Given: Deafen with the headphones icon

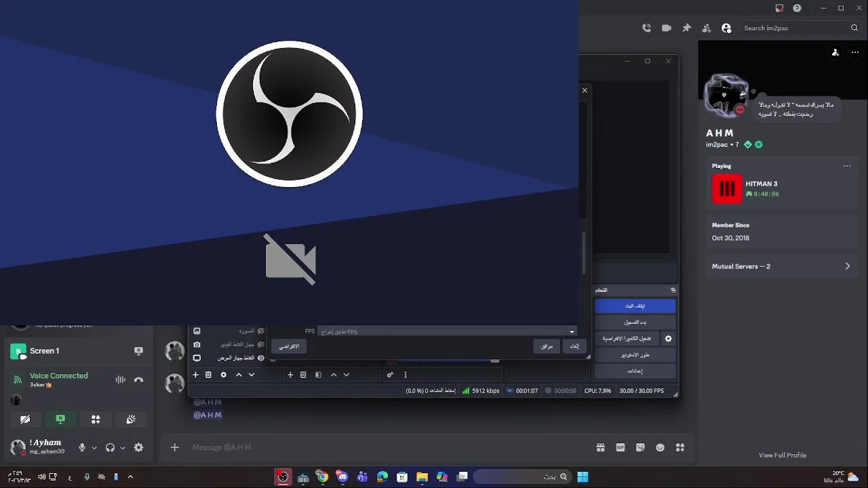Looking at the screenshot, I should click(x=110, y=447).
